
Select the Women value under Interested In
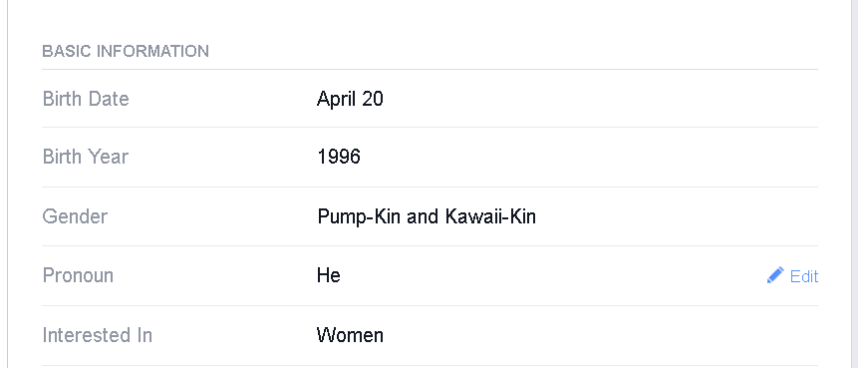coord(350,335)
